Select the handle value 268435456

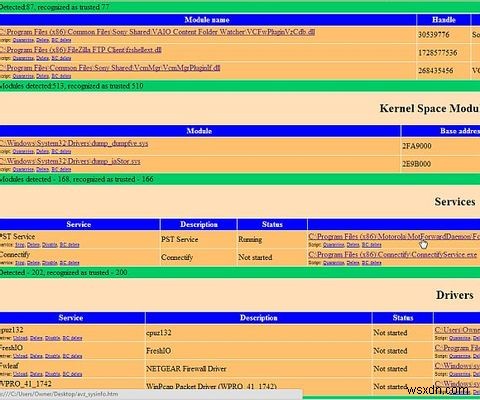click(436, 71)
